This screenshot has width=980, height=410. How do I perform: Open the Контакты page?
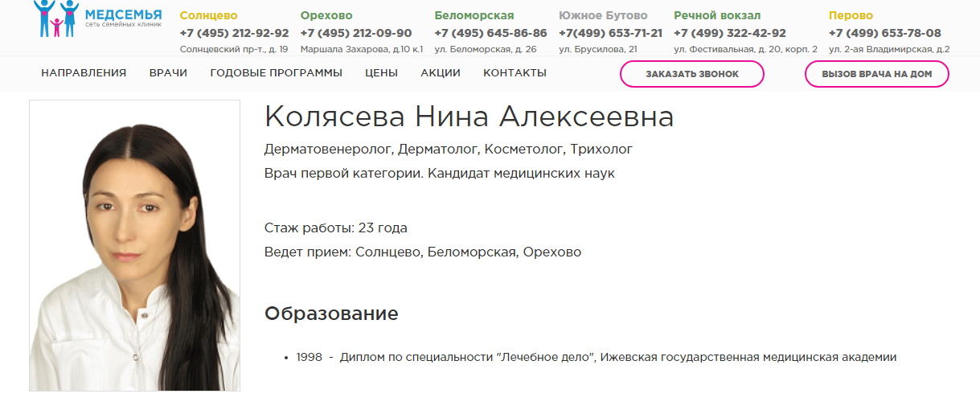(x=515, y=73)
